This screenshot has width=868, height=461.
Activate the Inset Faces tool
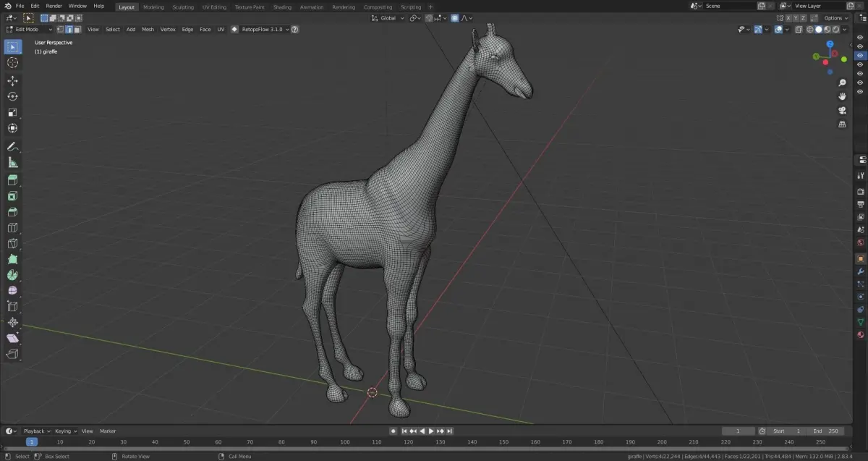click(12, 196)
